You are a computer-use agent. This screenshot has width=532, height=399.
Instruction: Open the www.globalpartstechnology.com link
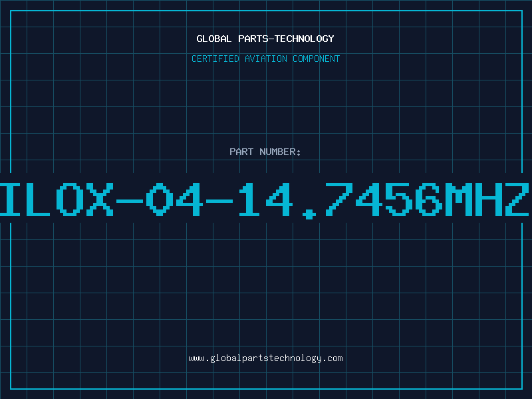[265, 358]
